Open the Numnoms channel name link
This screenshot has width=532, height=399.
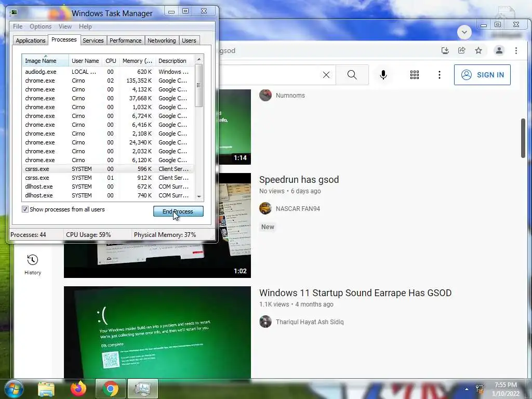coord(290,96)
